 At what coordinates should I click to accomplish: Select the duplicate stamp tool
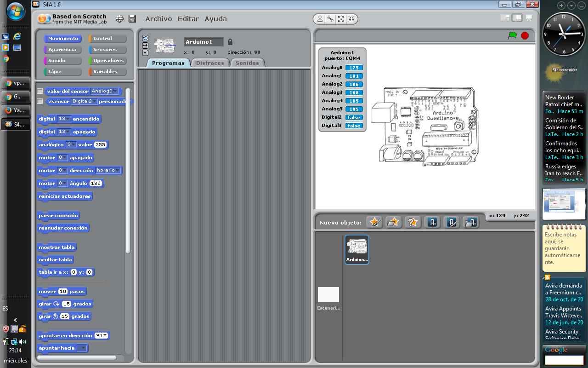pos(320,19)
